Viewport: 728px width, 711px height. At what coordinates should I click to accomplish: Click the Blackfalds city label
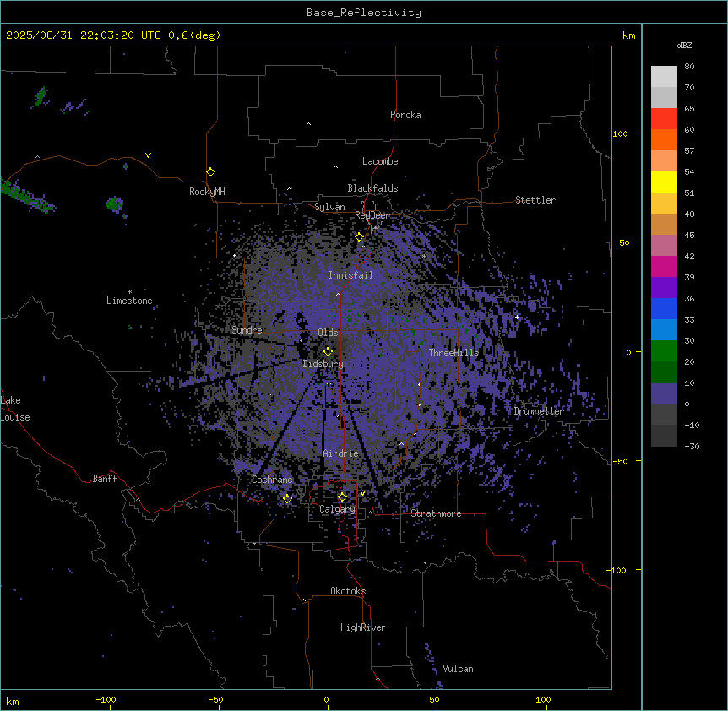tap(372, 188)
